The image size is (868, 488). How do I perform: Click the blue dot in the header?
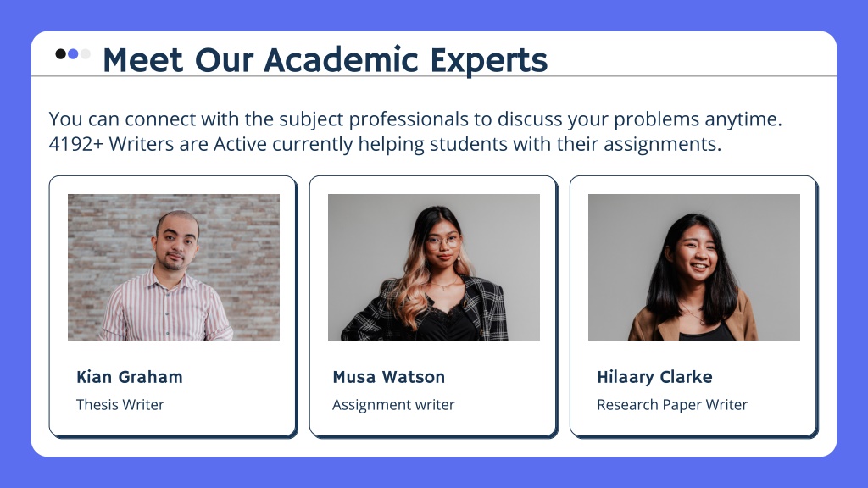tap(73, 53)
